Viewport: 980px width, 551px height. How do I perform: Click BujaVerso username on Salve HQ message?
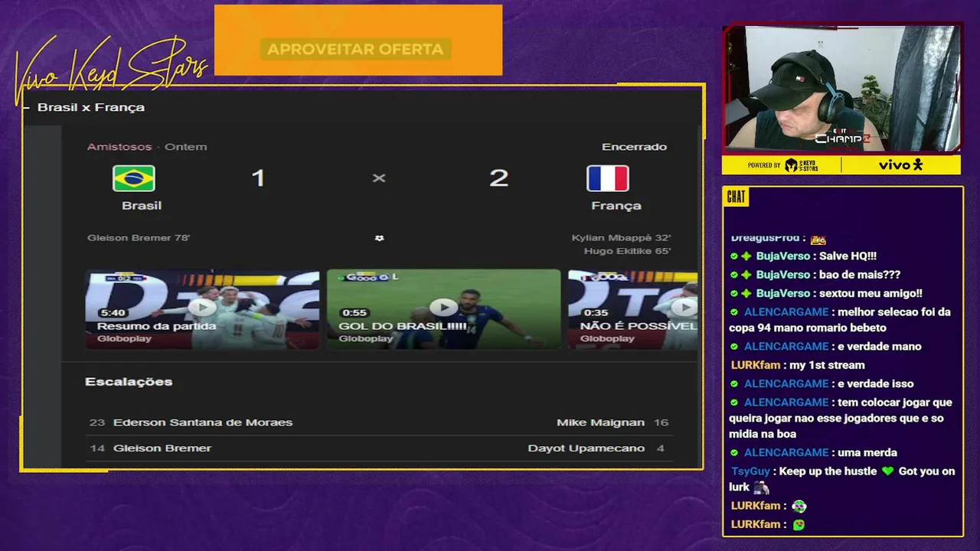pos(782,256)
